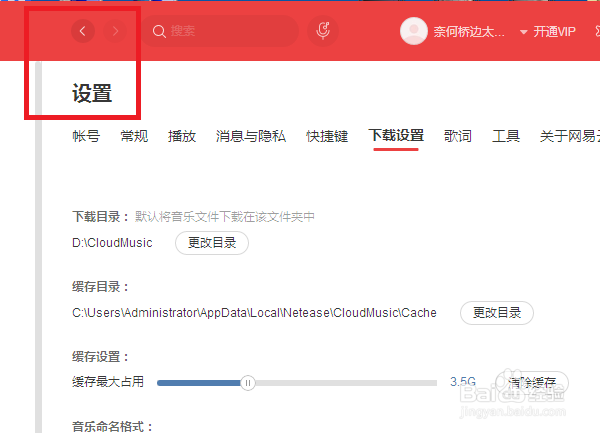The image size is (600, 433).
Task: Click the cache size slider handle
Action: (x=248, y=383)
